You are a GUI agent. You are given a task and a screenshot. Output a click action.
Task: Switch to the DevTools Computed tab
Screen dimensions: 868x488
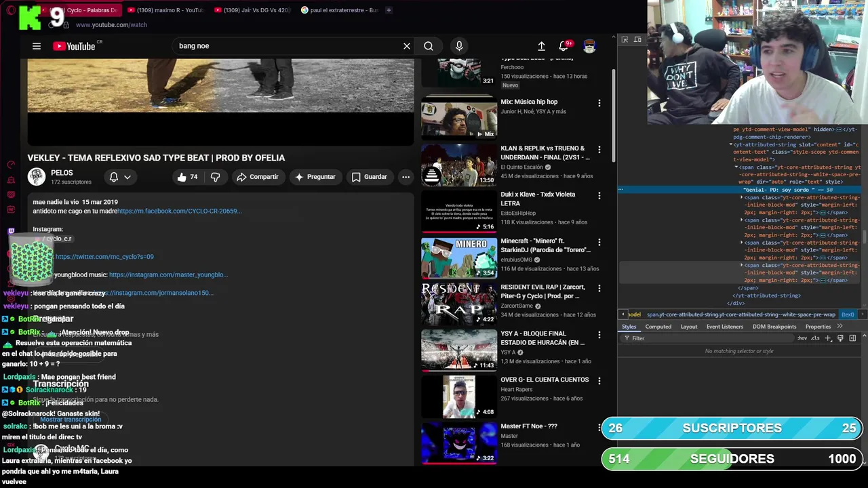[658, 327]
